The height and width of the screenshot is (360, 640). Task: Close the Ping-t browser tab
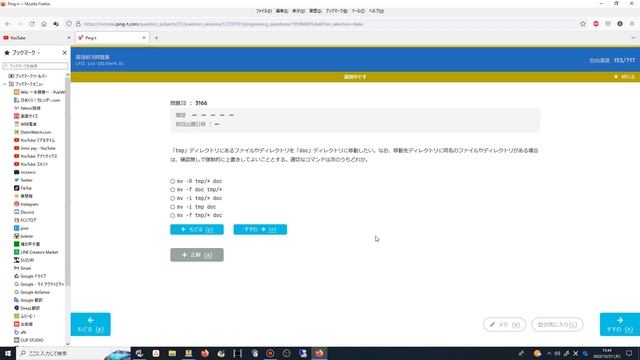[x=144, y=38]
